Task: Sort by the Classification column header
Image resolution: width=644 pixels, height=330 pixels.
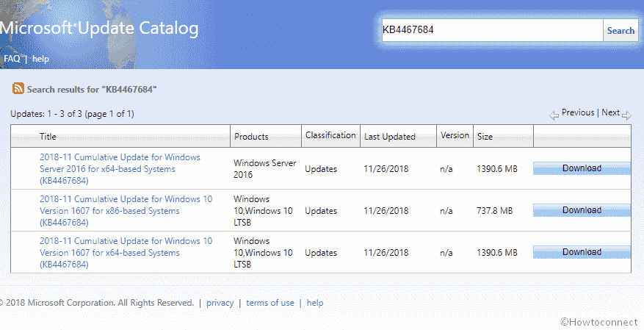Action: pyautogui.click(x=330, y=135)
